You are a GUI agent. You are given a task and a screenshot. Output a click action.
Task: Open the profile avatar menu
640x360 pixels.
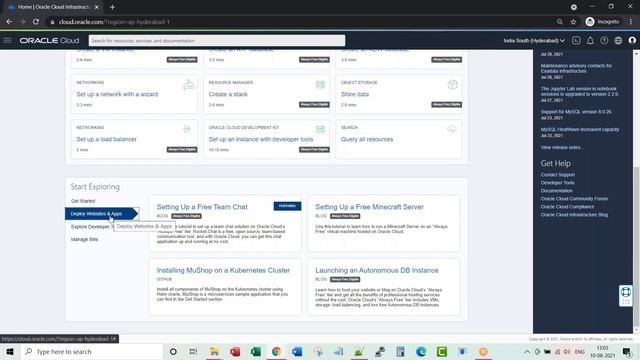click(632, 40)
